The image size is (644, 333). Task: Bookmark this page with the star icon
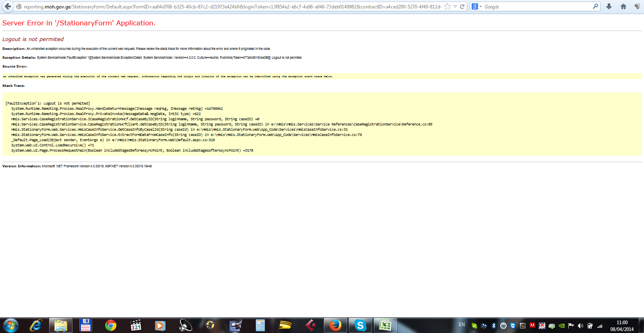point(447,6)
